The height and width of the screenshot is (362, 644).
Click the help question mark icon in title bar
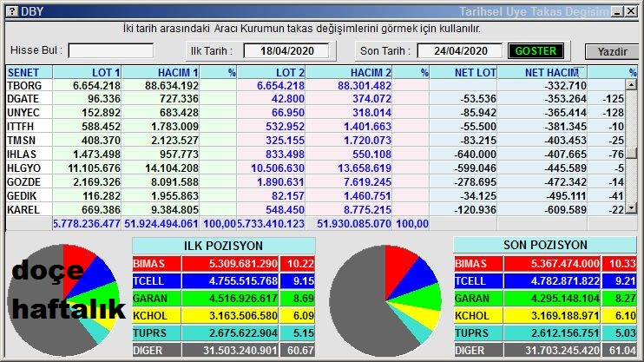coord(12,11)
